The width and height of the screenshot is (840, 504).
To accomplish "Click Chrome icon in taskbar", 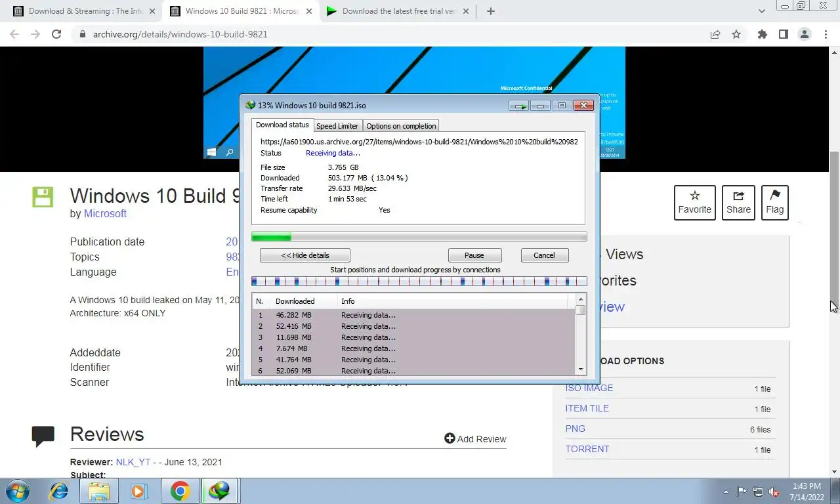I will point(180,491).
